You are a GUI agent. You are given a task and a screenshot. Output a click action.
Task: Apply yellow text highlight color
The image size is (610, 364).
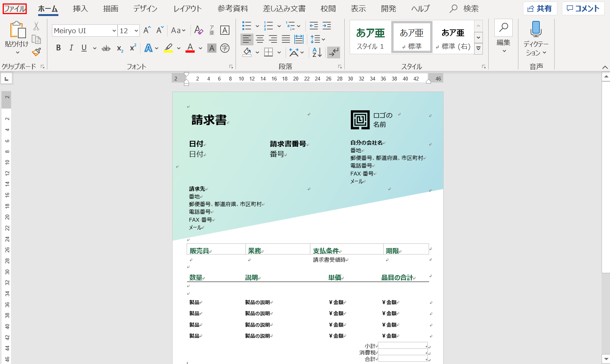(x=169, y=48)
